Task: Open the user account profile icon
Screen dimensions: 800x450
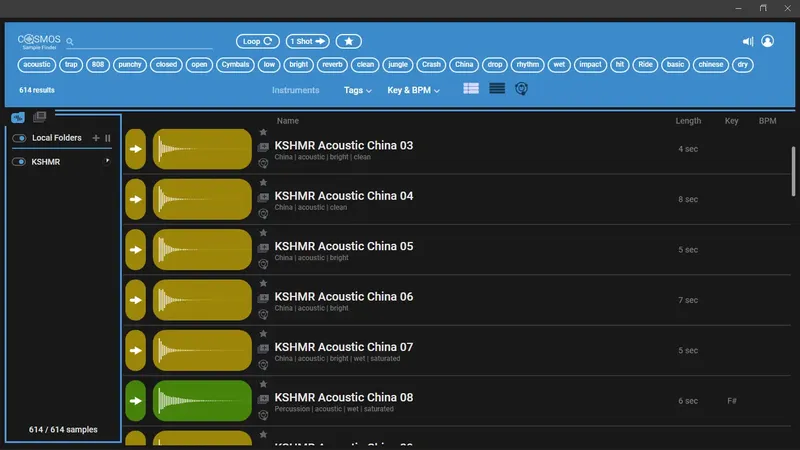Action: pyautogui.click(x=767, y=41)
